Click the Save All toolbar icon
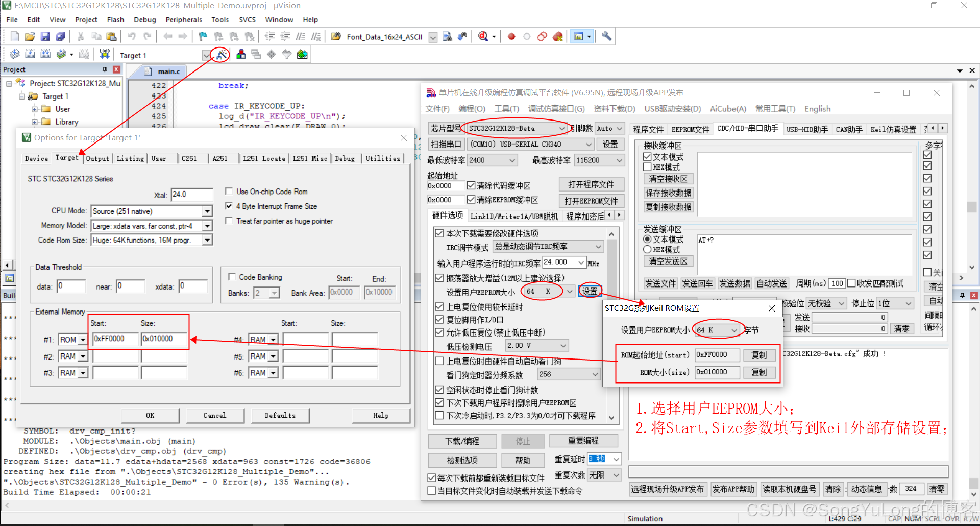This screenshot has width=980, height=526. point(60,36)
